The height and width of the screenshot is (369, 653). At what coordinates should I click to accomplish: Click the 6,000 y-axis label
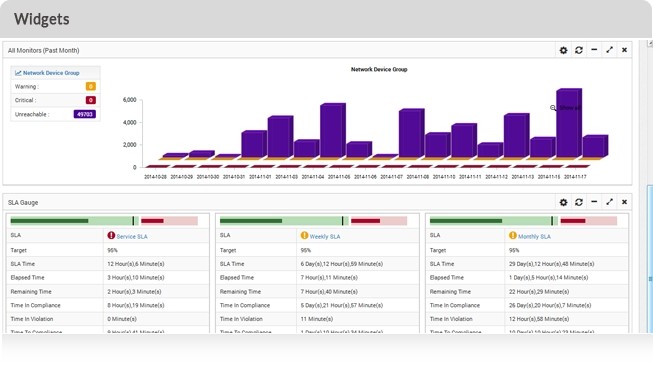(130, 100)
